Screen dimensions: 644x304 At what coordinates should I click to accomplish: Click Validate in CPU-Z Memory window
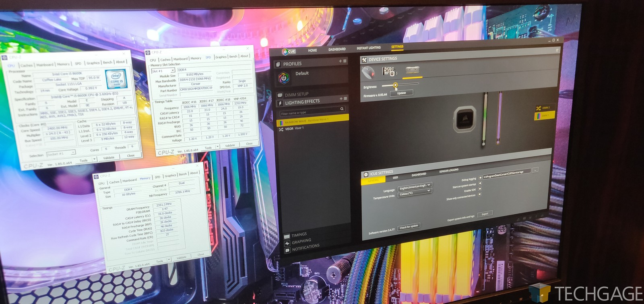tap(182, 258)
